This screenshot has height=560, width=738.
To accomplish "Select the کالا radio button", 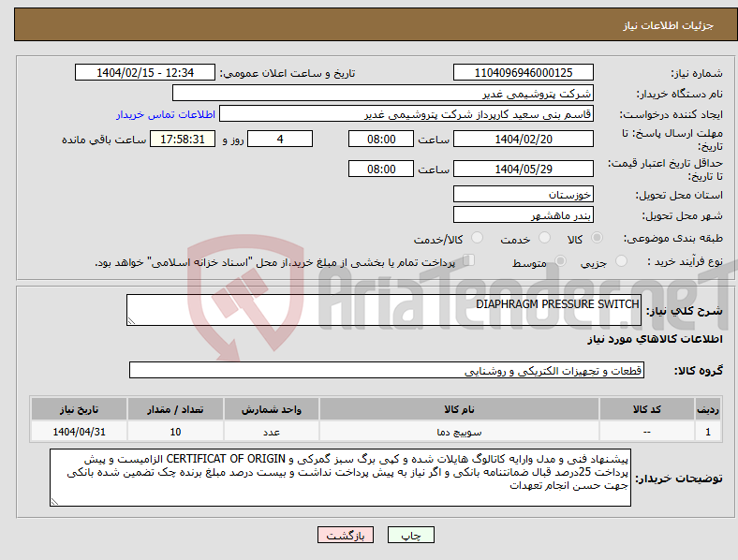I will tap(597, 238).
